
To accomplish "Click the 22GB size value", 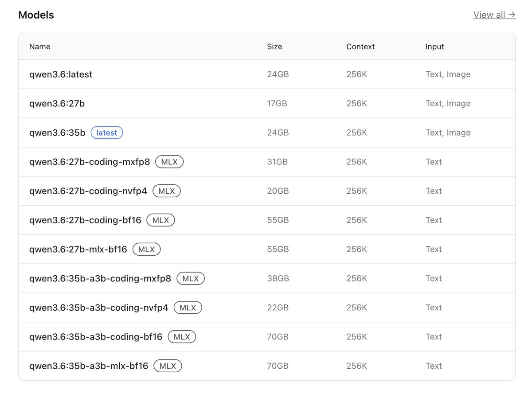I will [x=278, y=308].
